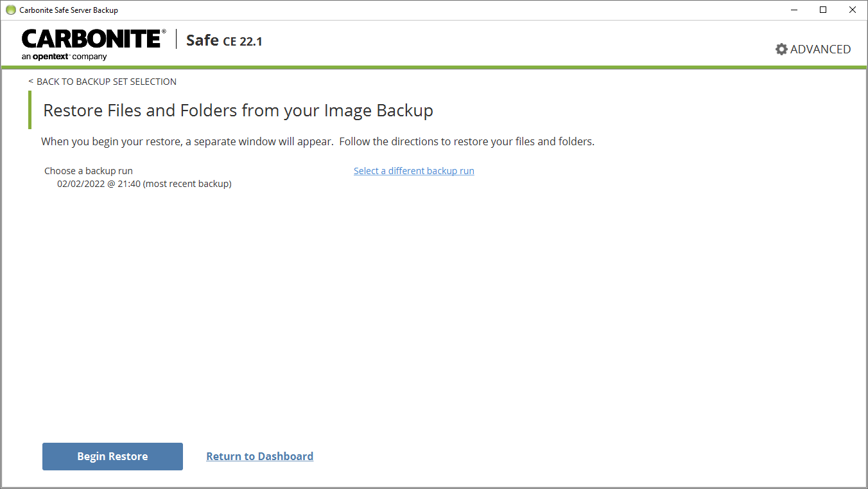Minimize the Carbonite Safe Server Backup window
This screenshot has width=868, height=489.
794,10
